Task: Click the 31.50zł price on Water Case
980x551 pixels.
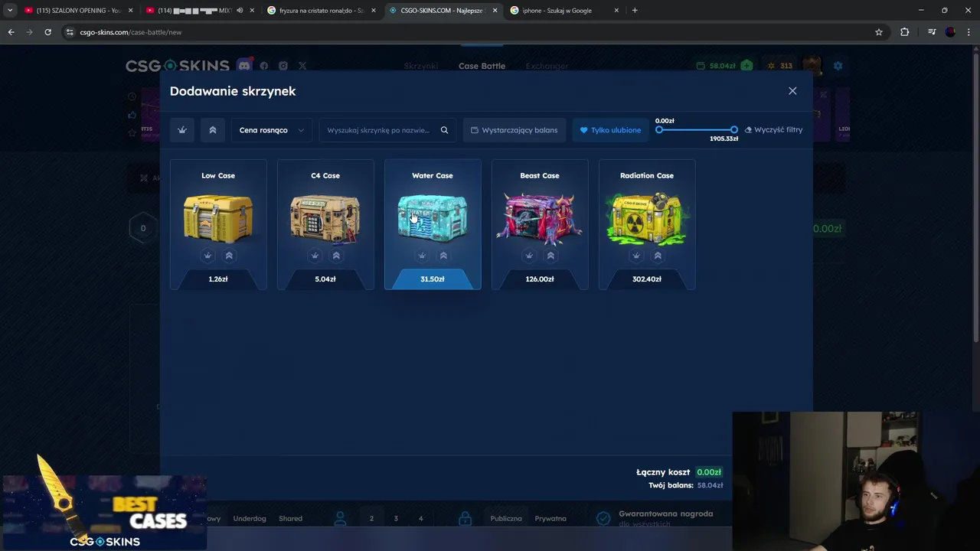Action: 433,279
